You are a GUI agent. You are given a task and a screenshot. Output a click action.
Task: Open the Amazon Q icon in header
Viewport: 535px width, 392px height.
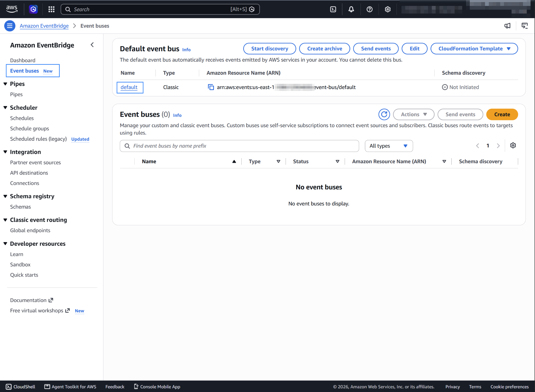click(x=33, y=9)
